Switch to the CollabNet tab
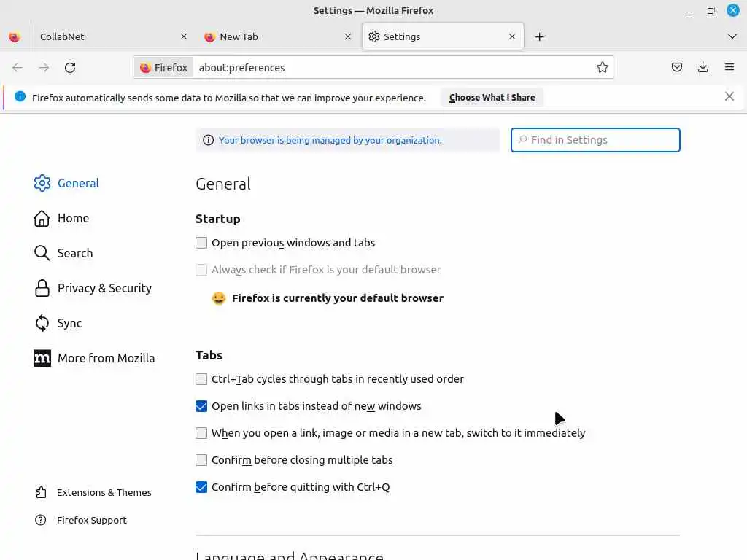Viewport: 747px width, 560px height. tap(102, 37)
